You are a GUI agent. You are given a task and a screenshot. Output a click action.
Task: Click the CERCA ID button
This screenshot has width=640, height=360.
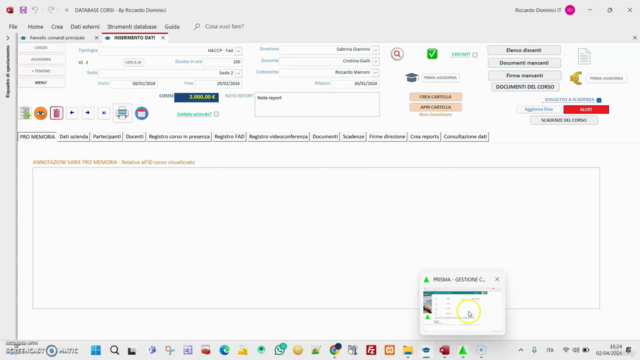pyautogui.click(x=133, y=62)
